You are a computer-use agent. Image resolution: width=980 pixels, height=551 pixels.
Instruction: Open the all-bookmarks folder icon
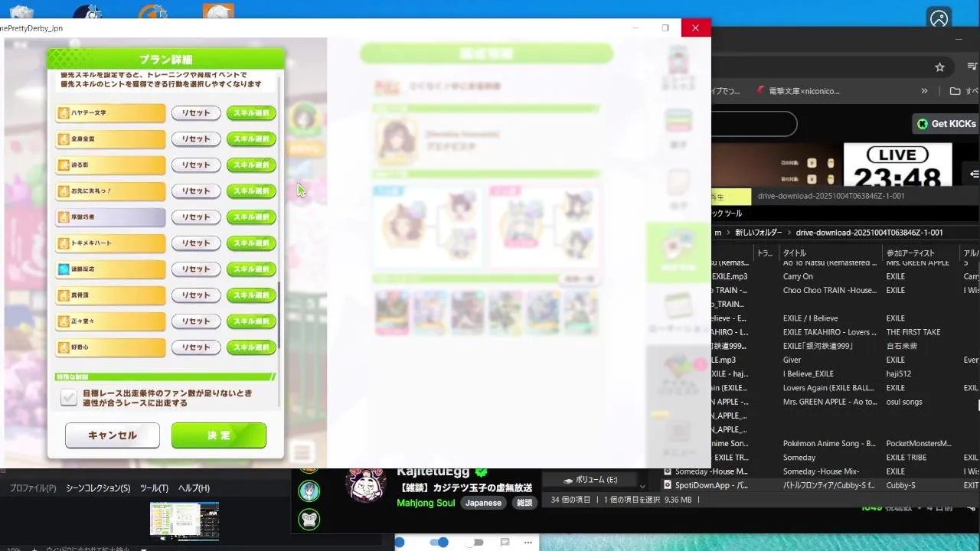(x=955, y=91)
